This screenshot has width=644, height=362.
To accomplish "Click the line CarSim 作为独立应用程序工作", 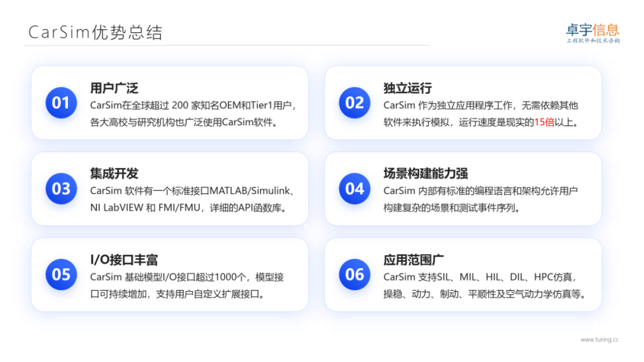I will click(481, 106).
